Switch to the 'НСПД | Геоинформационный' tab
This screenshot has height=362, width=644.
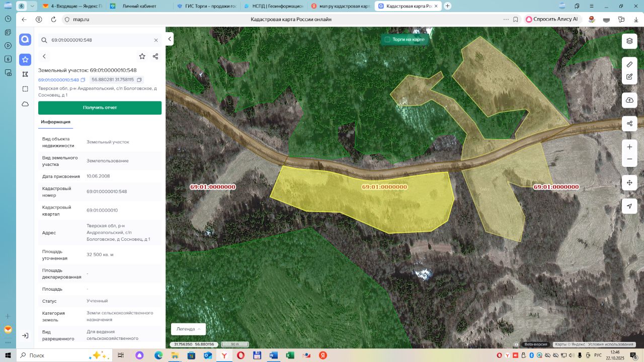point(273,6)
